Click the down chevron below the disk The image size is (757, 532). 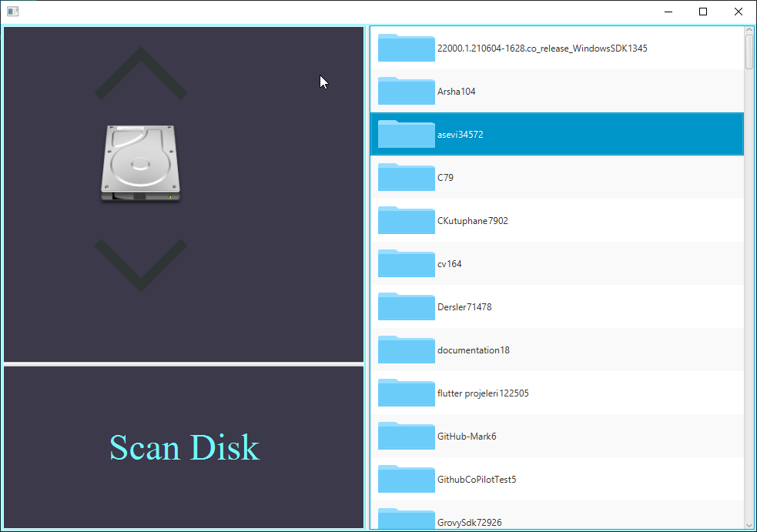140,265
